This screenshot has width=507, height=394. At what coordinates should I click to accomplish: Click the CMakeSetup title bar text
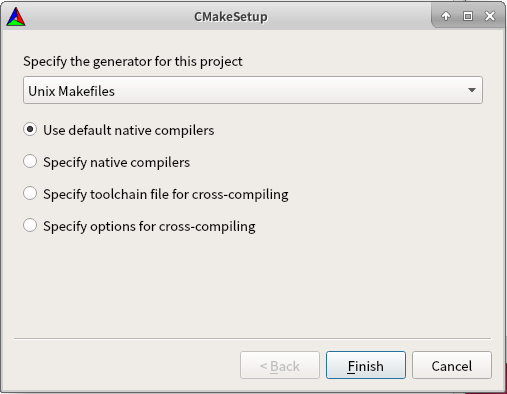coord(231,17)
